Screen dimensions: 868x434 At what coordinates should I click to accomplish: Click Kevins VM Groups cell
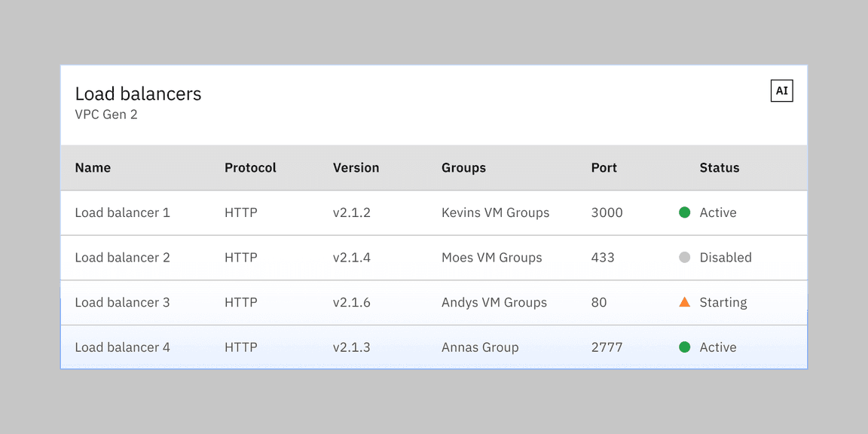(x=495, y=212)
